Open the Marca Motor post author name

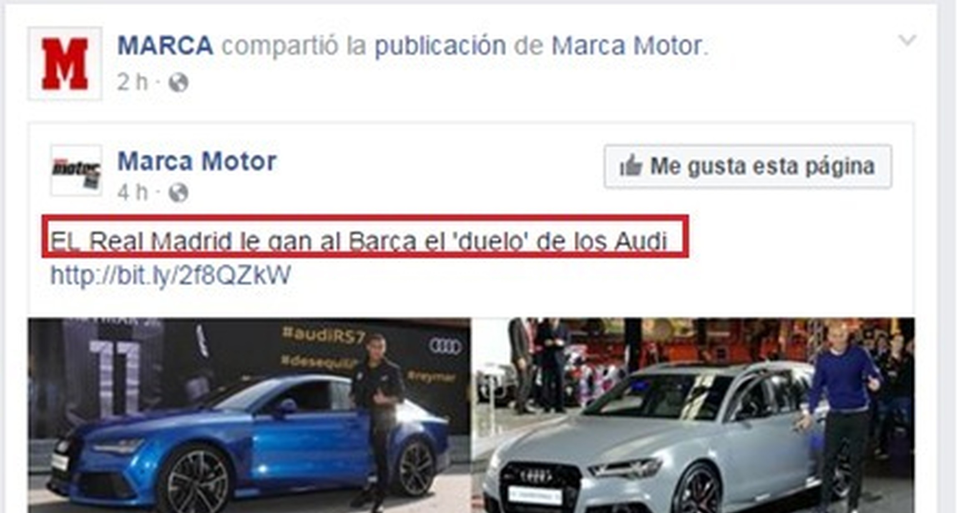pos(197,161)
